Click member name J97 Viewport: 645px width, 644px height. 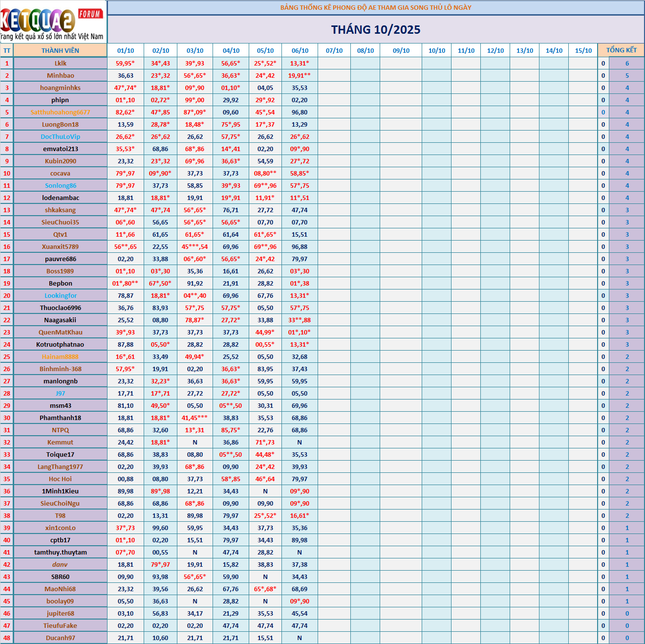pyautogui.click(x=60, y=393)
